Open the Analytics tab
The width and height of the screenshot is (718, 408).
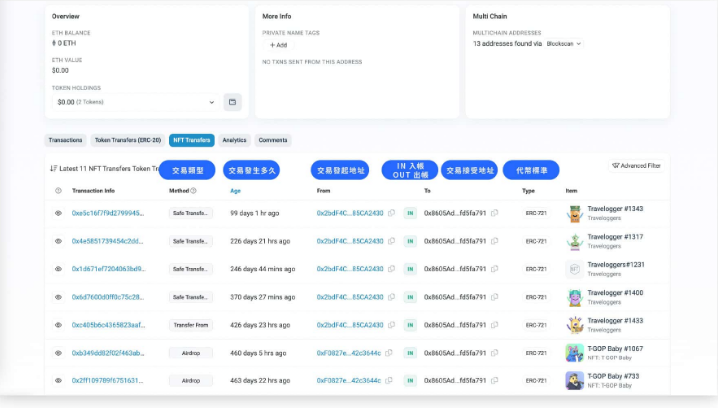[234, 140]
